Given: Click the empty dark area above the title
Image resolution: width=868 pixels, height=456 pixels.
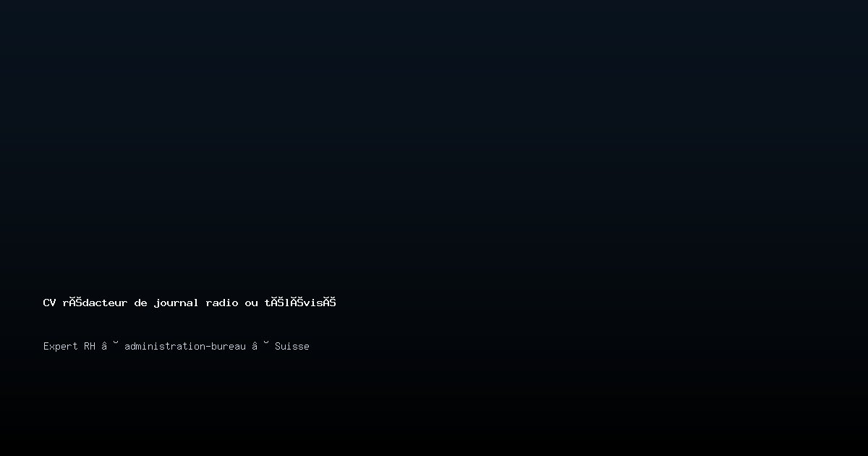Looking at the screenshot, I should coord(434,145).
